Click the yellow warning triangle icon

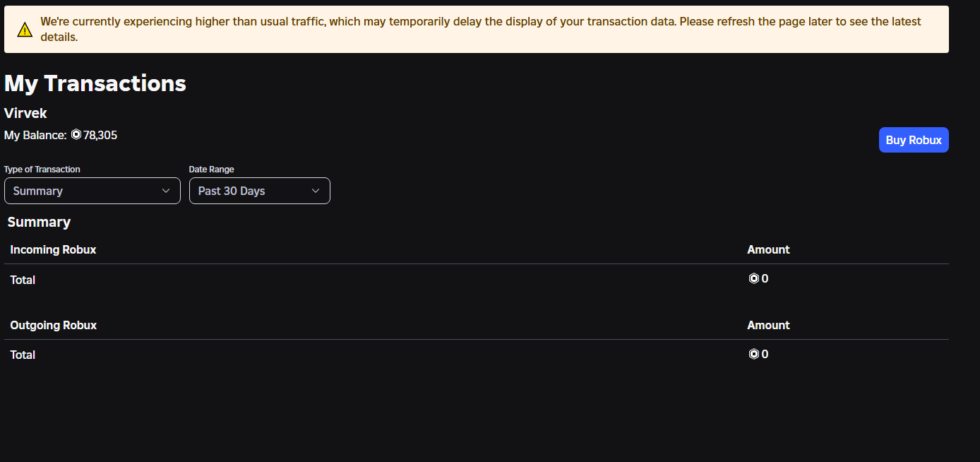click(24, 29)
